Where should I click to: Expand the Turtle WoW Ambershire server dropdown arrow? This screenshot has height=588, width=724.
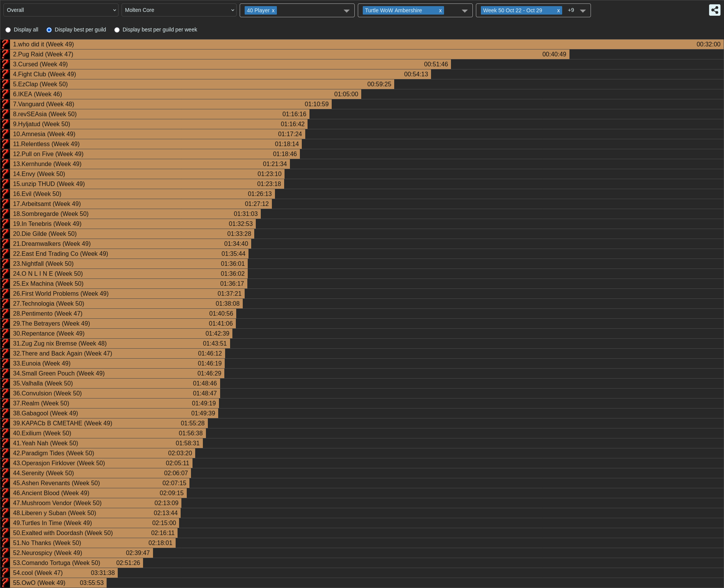(465, 11)
